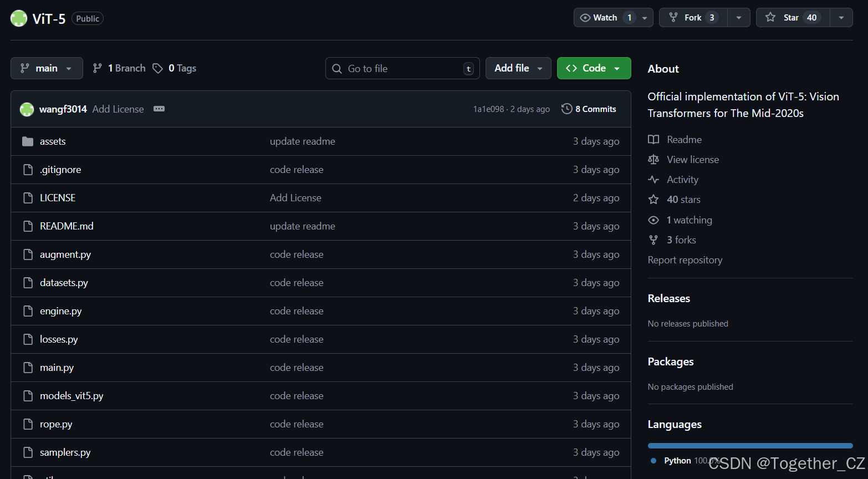The height and width of the screenshot is (479, 868).
Task: Open the wangf3014 author link
Action: (63, 109)
